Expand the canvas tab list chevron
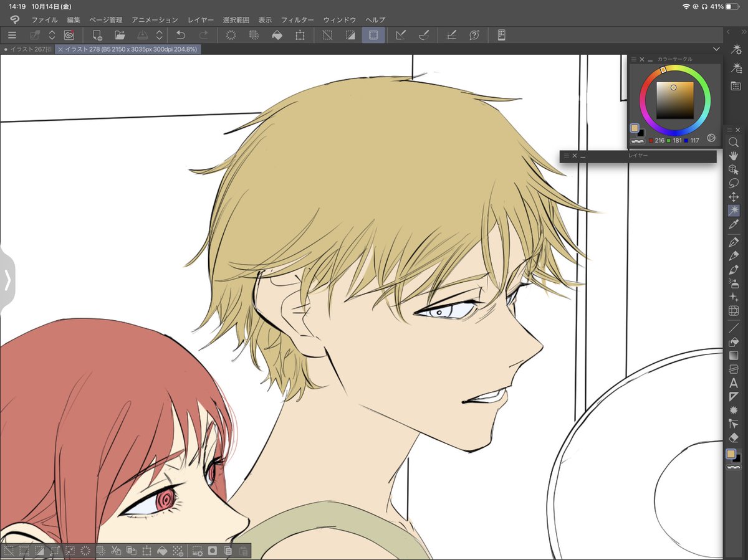Viewport: 748px width, 560px height. click(716, 49)
